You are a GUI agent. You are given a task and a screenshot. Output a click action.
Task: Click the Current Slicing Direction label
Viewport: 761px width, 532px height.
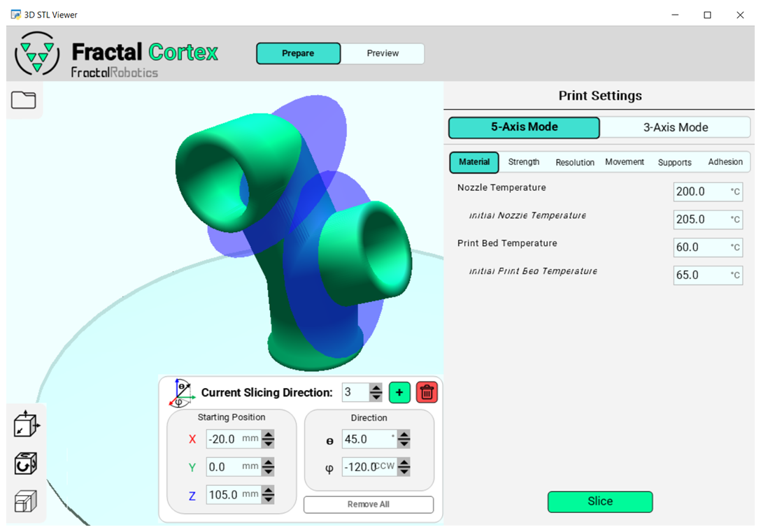click(x=267, y=392)
